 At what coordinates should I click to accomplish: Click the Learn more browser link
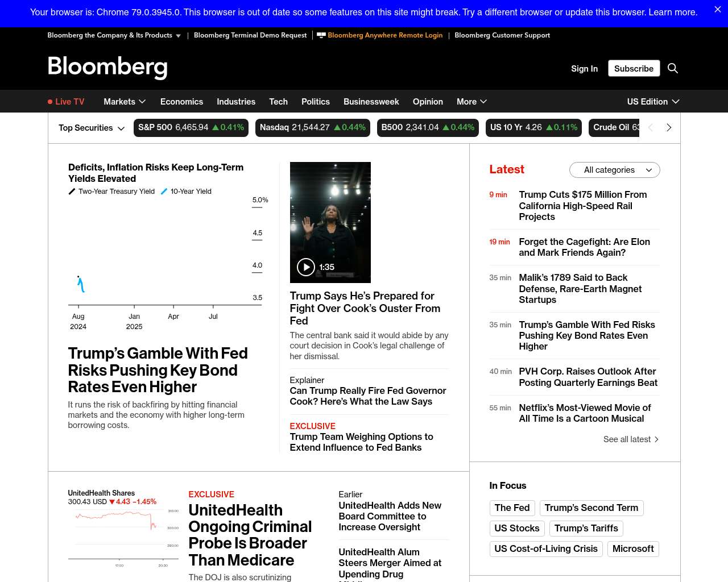[673, 12]
